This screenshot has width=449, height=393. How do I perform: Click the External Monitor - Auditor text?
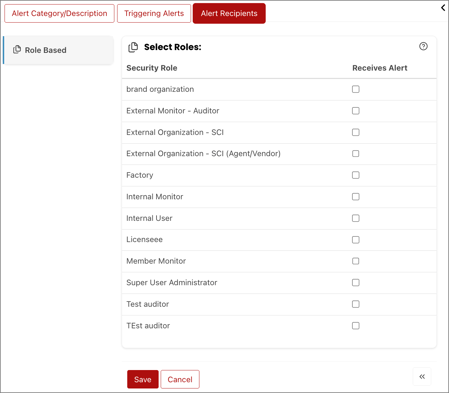pyautogui.click(x=173, y=111)
